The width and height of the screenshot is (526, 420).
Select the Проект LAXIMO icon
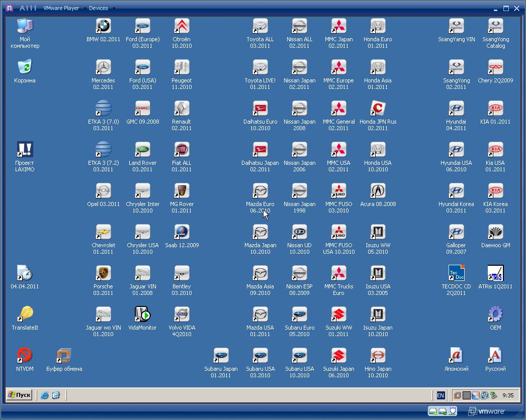(x=25, y=150)
